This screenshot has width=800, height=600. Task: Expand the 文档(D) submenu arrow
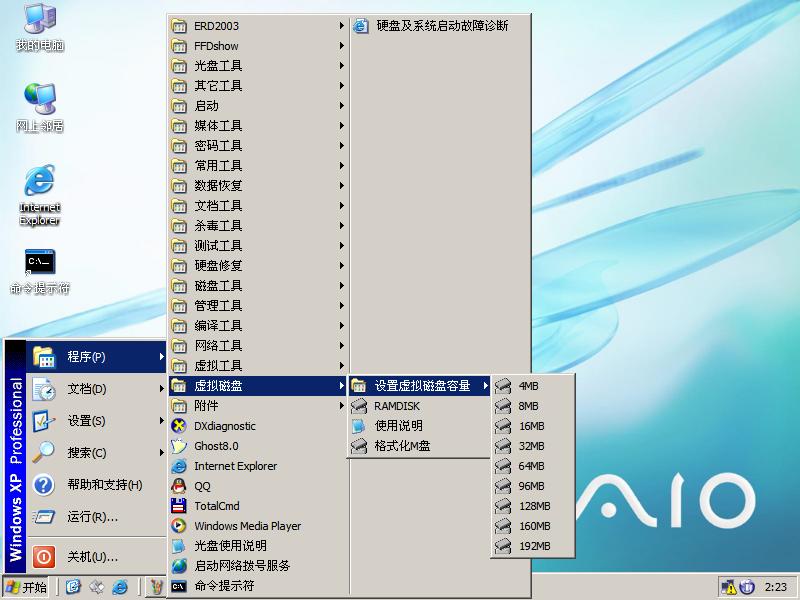[x=161, y=389]
